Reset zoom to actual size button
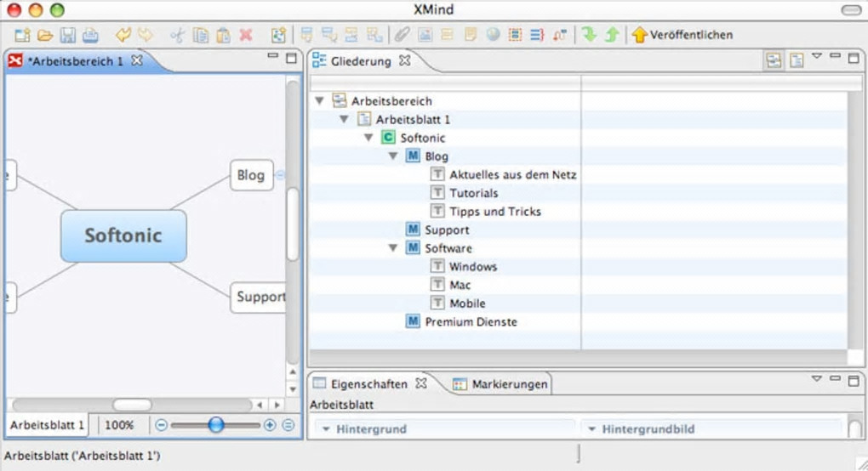The image size is (868, 471). [x=288, y=425]
